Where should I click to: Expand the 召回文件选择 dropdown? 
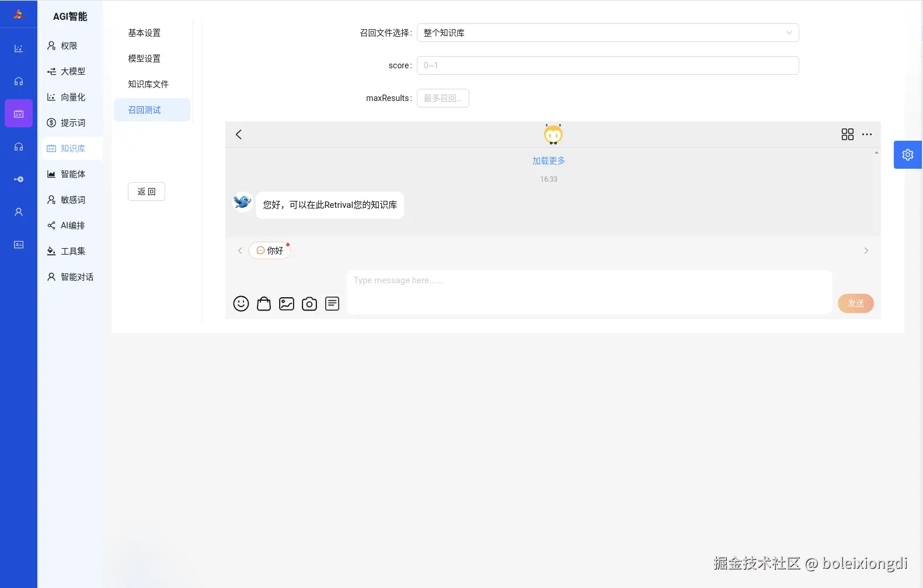[x=608, y=33]
